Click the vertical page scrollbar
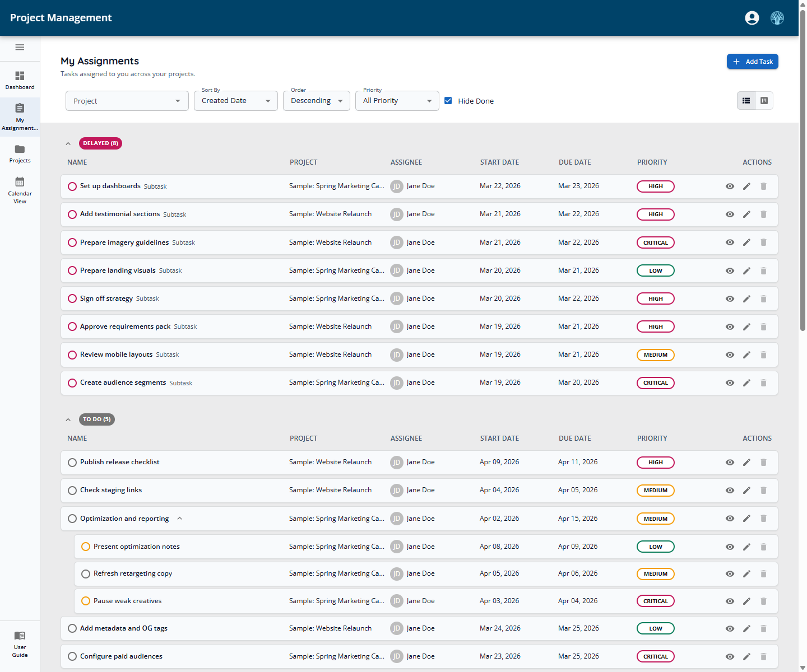This screenshot has height=672, width=807. click(803, 171)
